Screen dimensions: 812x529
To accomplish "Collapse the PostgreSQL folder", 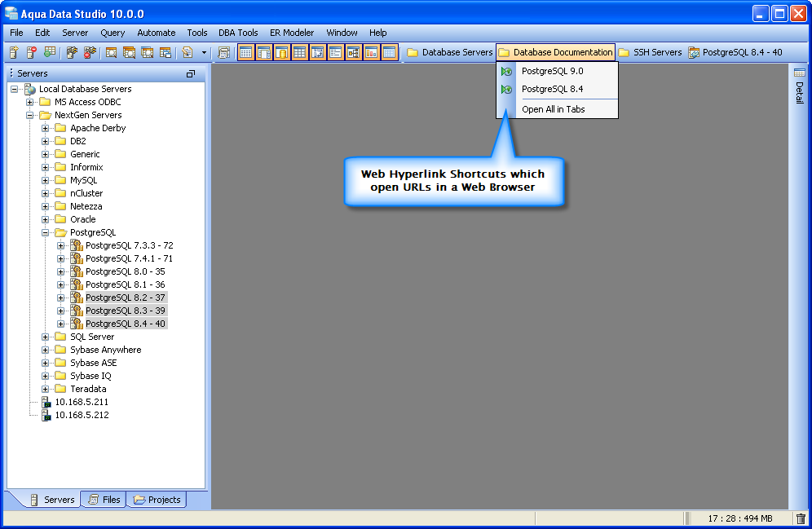I will (x=46, y=232).
